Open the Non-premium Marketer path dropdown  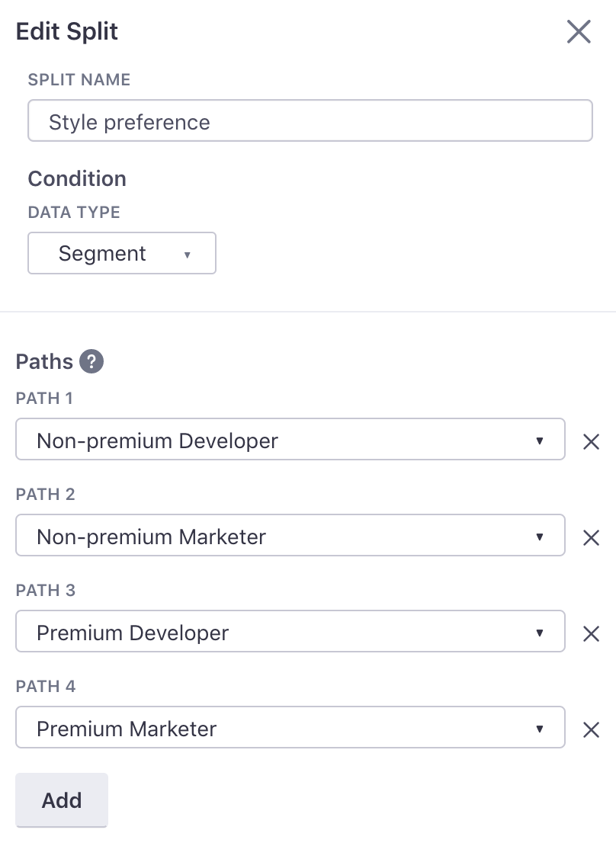[290, 535]
